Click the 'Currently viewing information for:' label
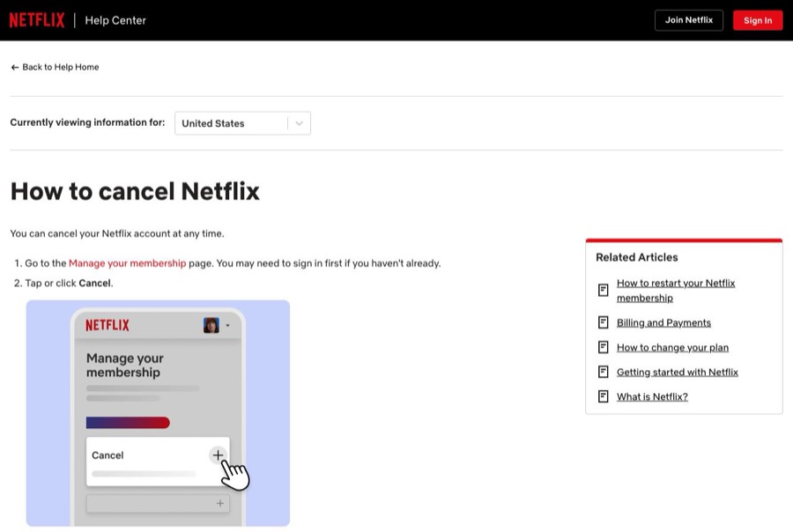Screen dimensions: 793x532 pyautogui.click(x=87, y=122)
